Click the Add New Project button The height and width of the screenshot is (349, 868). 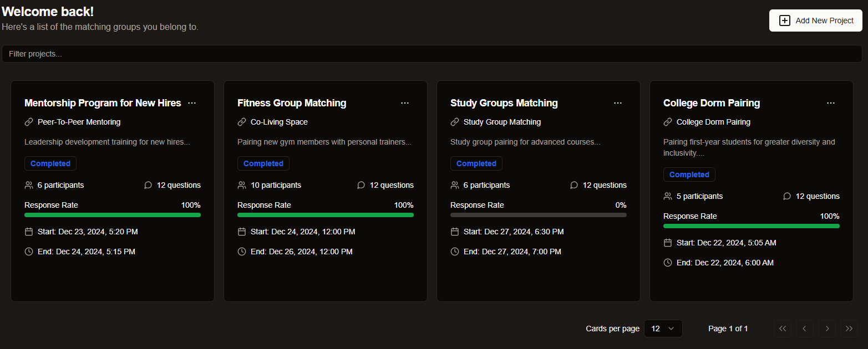(x=815, y=20)
